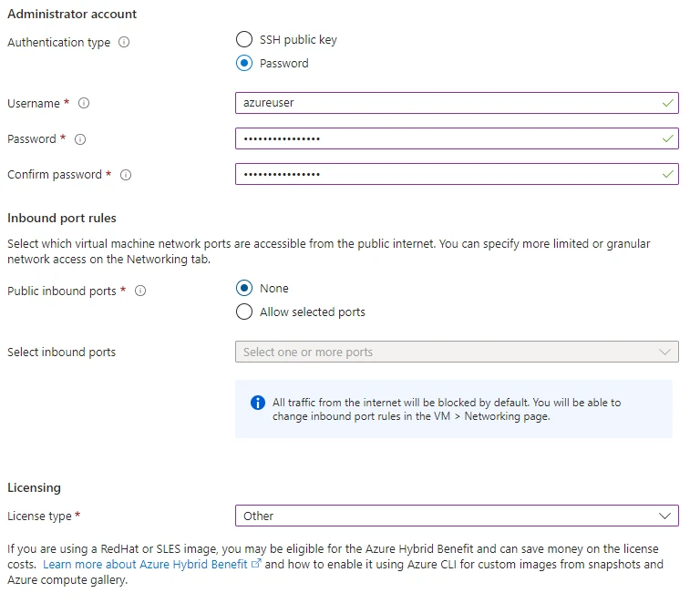700x603 pixels.
Task: Click the Username input field
Action: [x=447, y=103]
